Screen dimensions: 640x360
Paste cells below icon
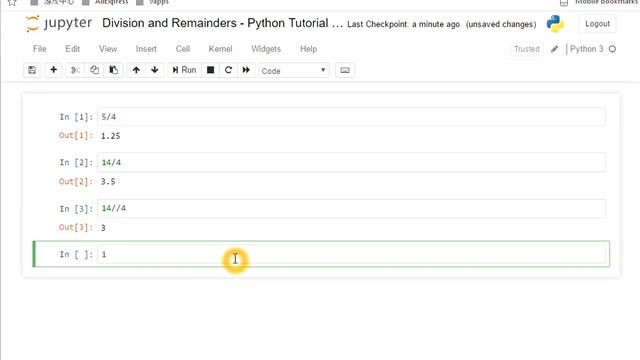[x=113, y=70]
